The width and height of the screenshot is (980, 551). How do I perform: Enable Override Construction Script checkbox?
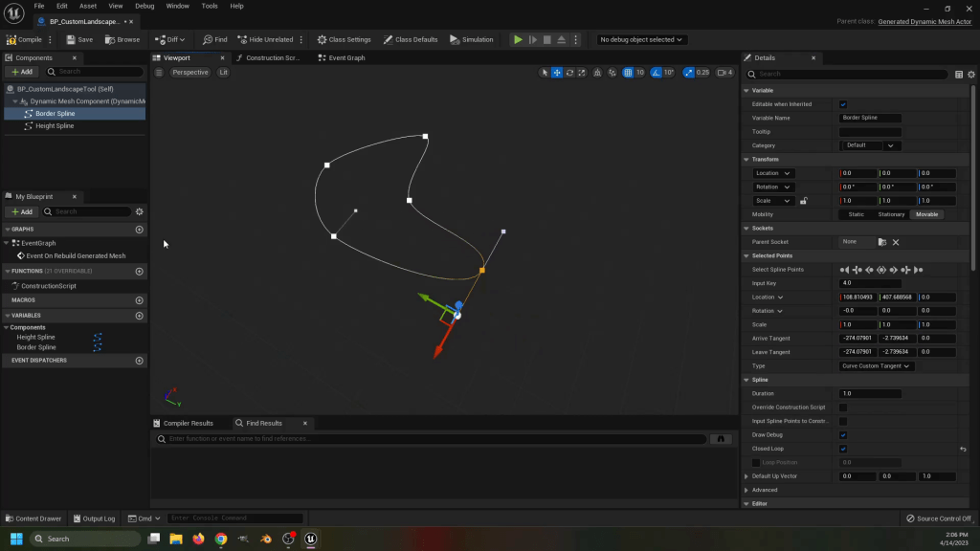pos(843,408)
